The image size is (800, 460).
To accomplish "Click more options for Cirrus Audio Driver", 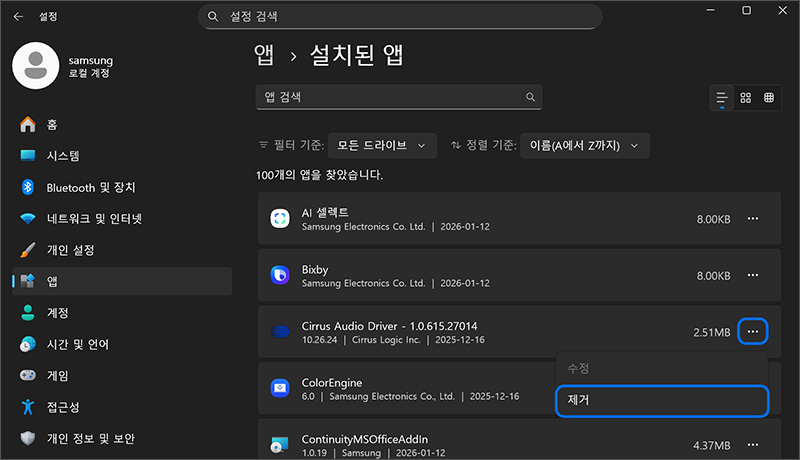I will point(753,331).
